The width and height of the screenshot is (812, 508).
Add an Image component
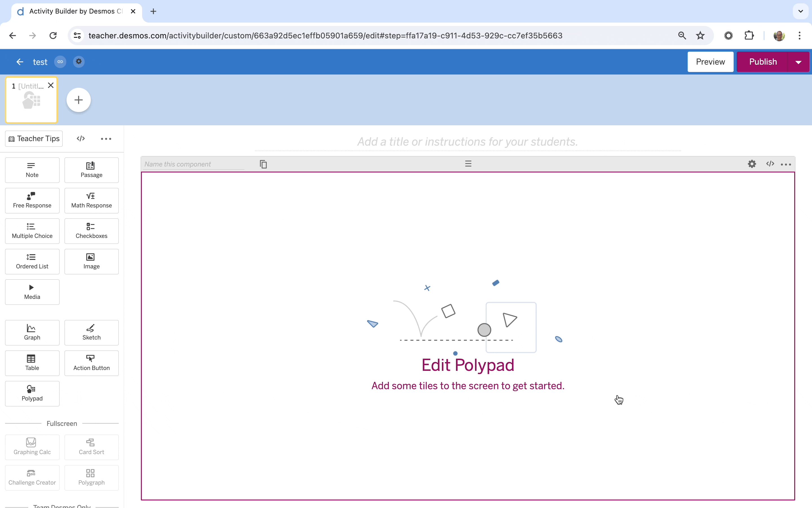click(x=91, y=262)
